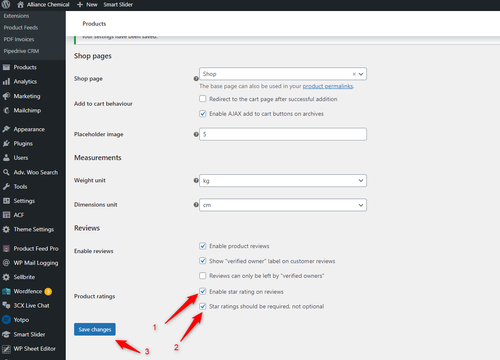Click the Shop page help tooltip icon

click(196, 79)
